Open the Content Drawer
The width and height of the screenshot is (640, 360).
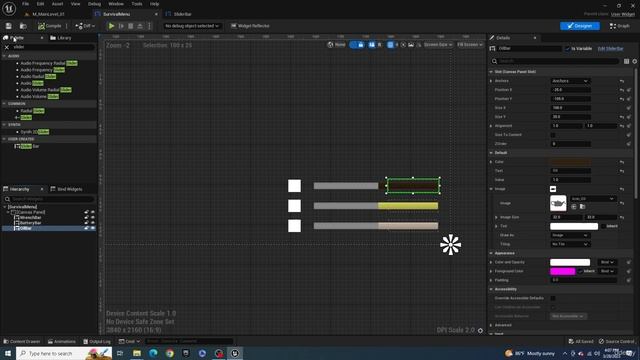tap(22, 341)
